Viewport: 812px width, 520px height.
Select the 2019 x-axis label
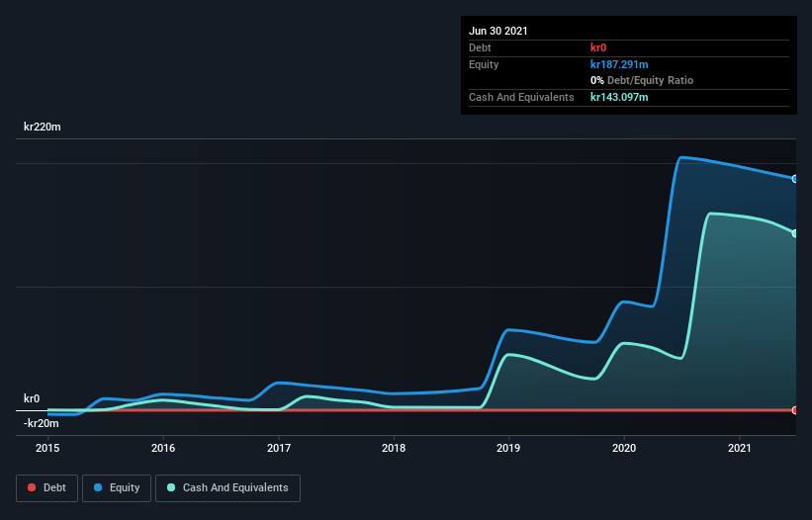pos(508,448)
